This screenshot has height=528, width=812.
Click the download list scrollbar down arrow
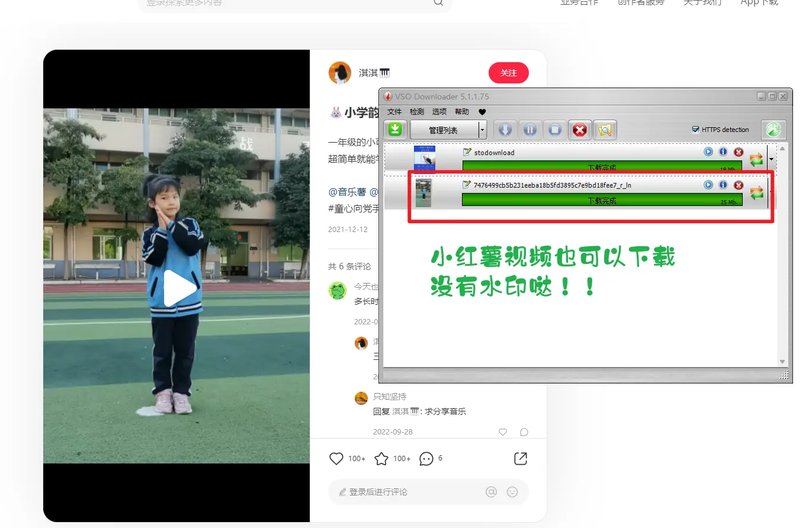pyautogui.click(x=782, y=362)
